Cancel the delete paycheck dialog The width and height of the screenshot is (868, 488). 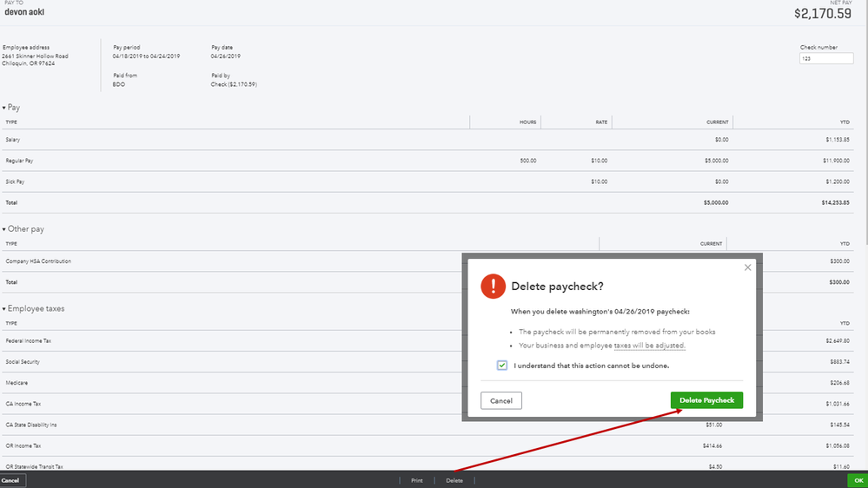501,400
